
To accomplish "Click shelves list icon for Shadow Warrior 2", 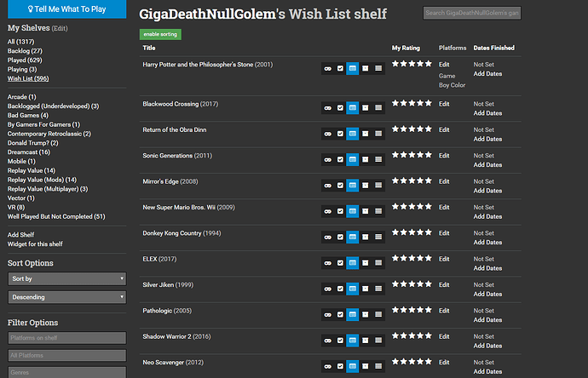I will coord(378,341).
